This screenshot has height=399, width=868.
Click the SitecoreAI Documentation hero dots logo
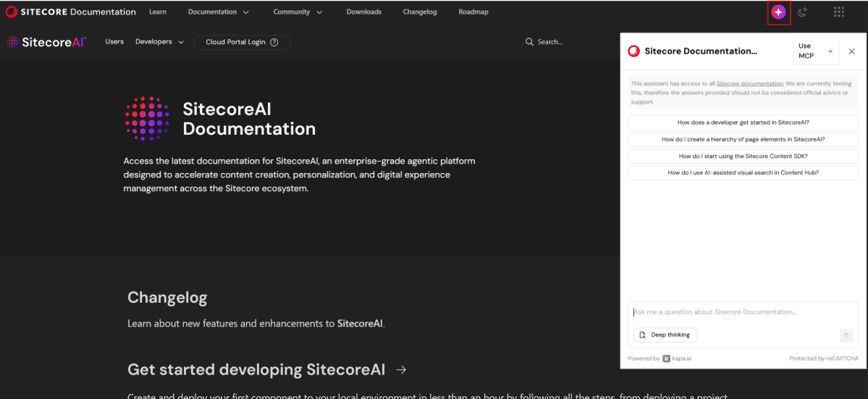(x=147, y=118)
